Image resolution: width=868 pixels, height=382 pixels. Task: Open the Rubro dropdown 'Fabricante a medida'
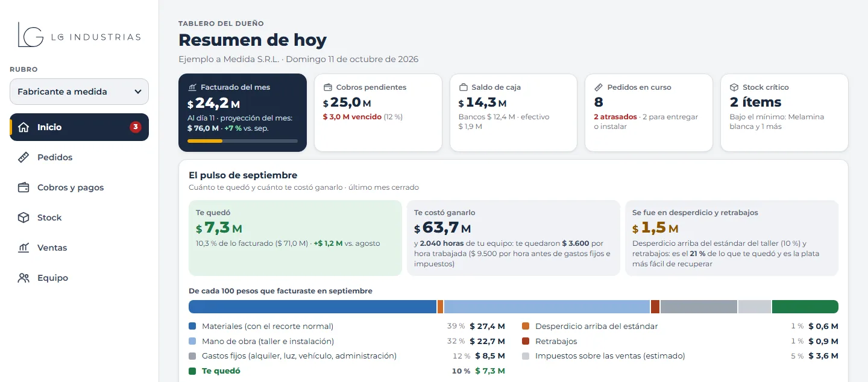pos(79,92)
